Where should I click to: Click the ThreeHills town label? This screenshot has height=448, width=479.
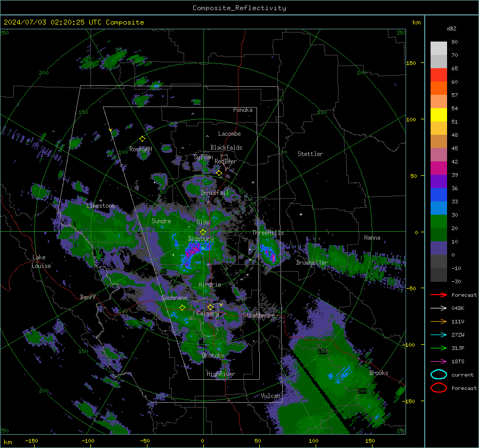coord(268,233)
